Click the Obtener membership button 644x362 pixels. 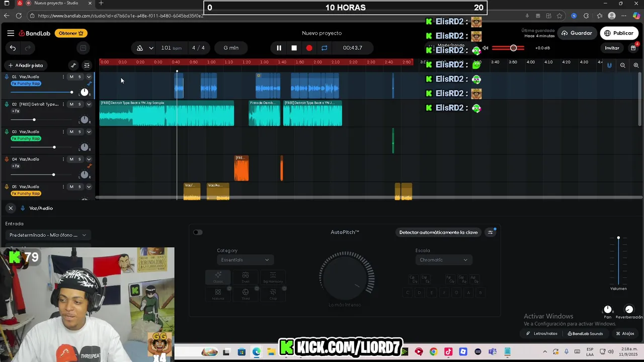[x=71, y=33]
